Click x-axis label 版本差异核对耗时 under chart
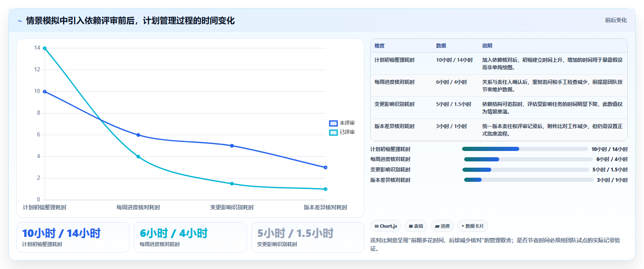 [x=326, y=207]
